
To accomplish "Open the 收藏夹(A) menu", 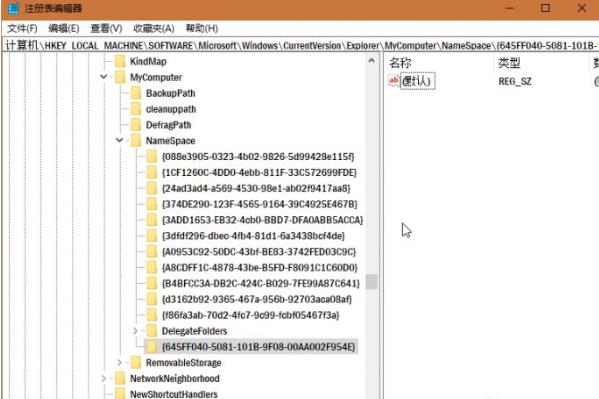I will click(154, 28).
